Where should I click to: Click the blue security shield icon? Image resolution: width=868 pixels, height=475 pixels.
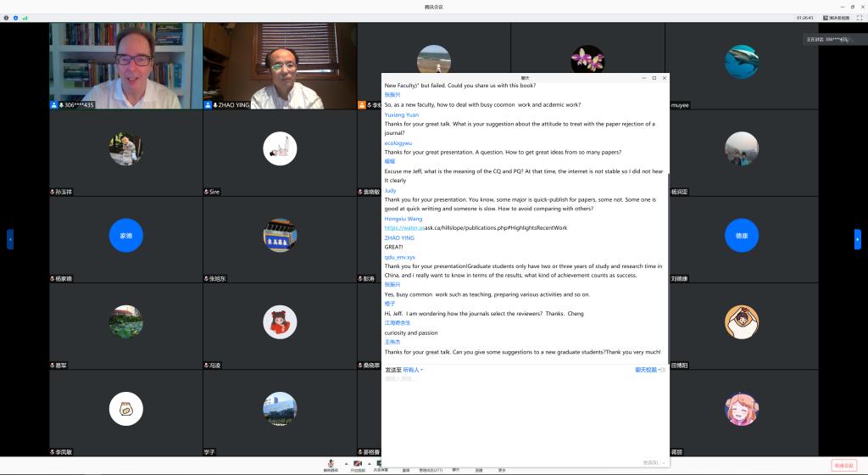pos(15,18)
